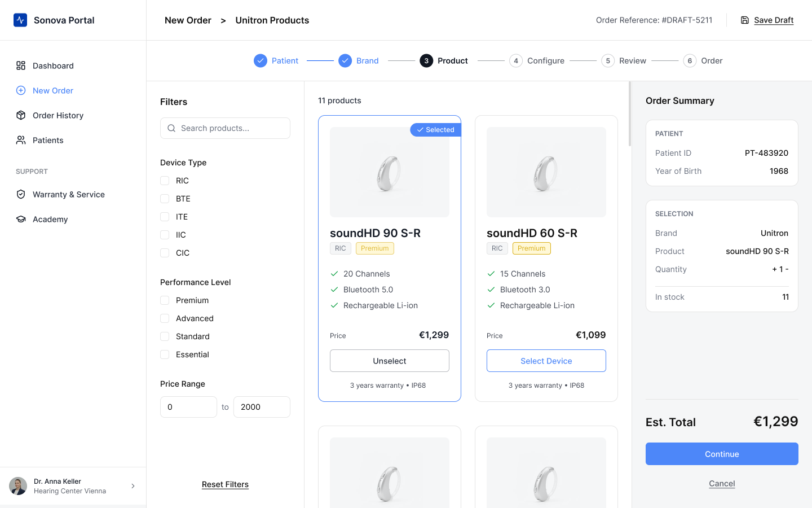Click the search magnifier icon in Filters

coord(171,128)
